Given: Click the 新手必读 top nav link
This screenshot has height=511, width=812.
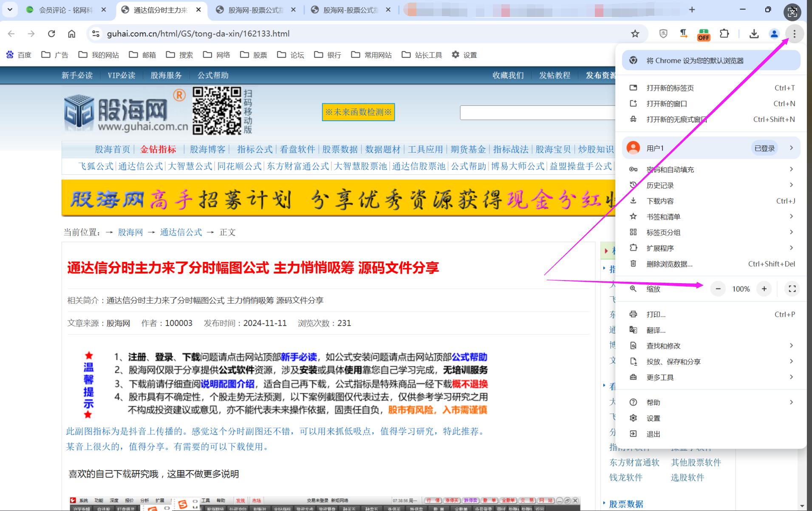Looking at the screenshot, I should pos(77,75).
